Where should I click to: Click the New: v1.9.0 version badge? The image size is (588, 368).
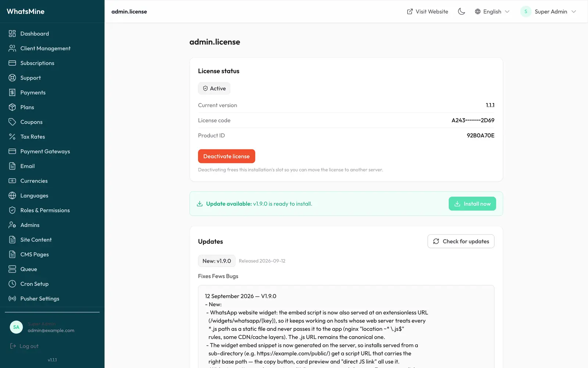pos(216,261)
